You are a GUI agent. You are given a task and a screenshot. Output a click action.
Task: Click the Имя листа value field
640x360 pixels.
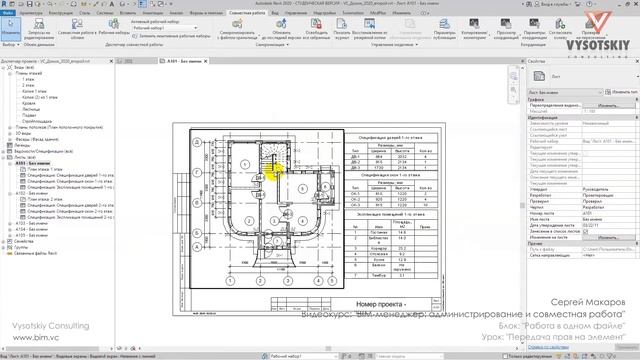[x=609, y=219]
